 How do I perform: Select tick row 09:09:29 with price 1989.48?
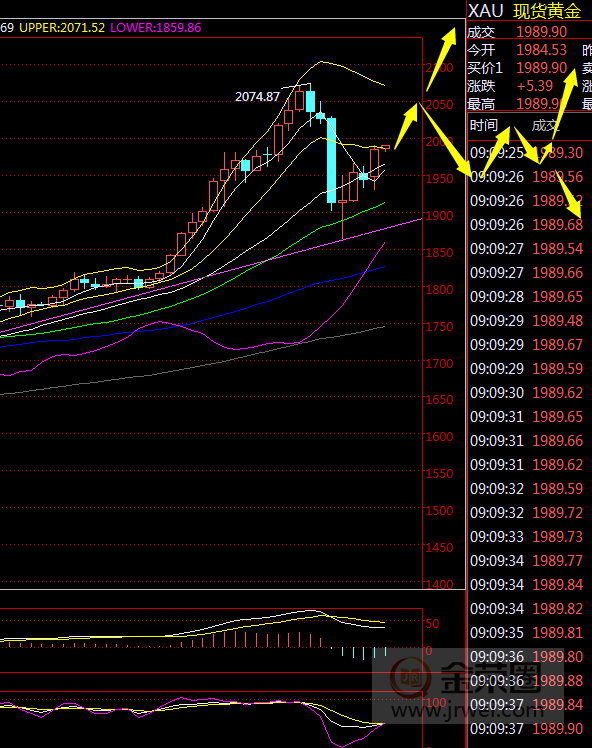point(527,321)
